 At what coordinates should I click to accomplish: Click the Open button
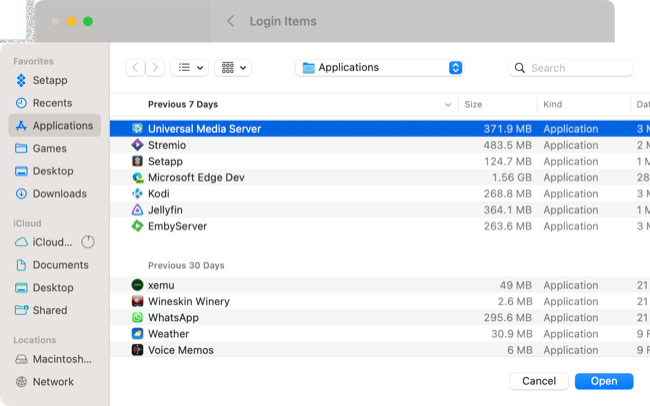[x=603, y=381]
